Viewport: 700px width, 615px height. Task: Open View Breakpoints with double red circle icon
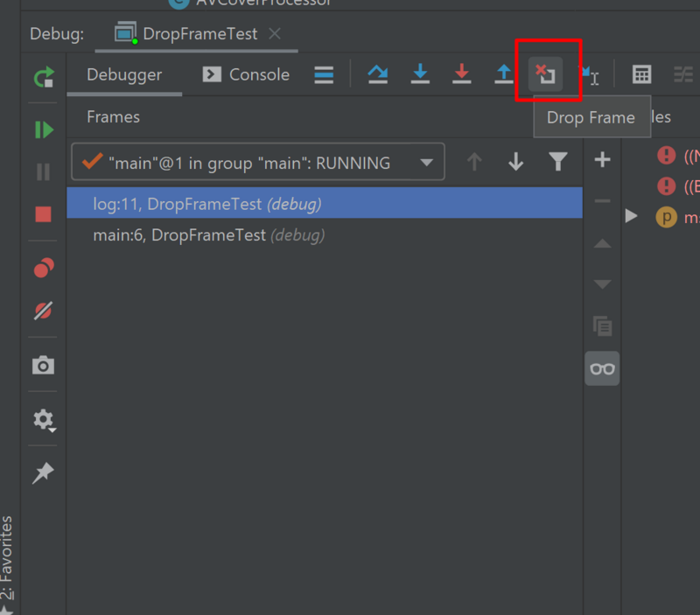click(x=44, y=268)
